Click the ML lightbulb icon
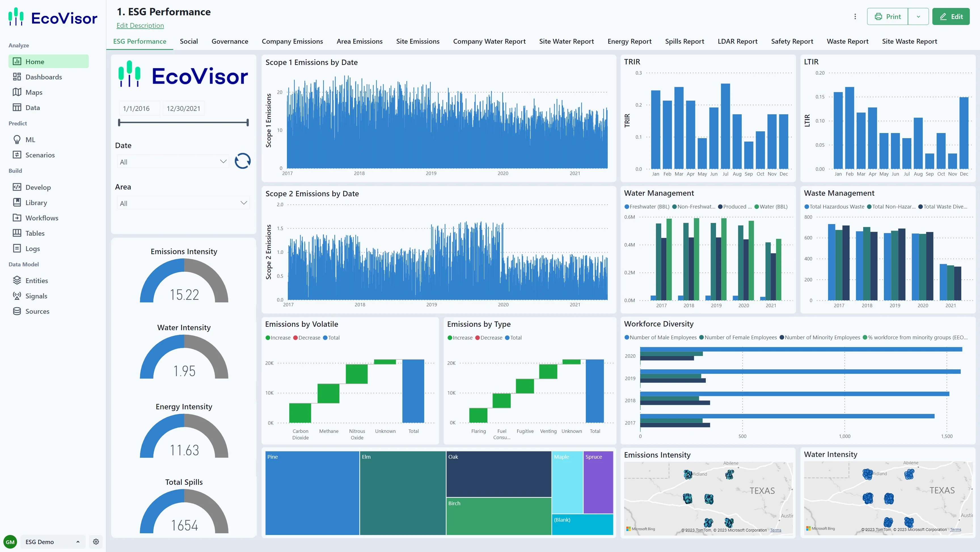This screenshot has width=980, height=552. pos(17,140)
